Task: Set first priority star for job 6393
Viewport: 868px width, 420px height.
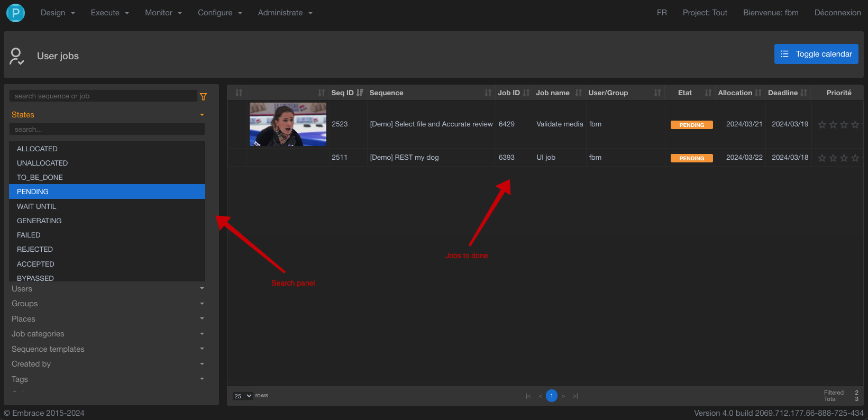Action: coord(822,158)
